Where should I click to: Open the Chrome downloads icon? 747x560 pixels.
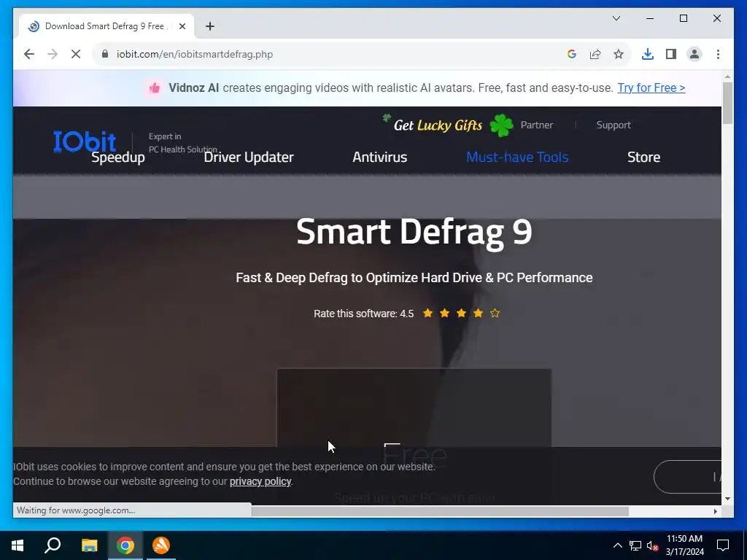(x=648, y=54)
